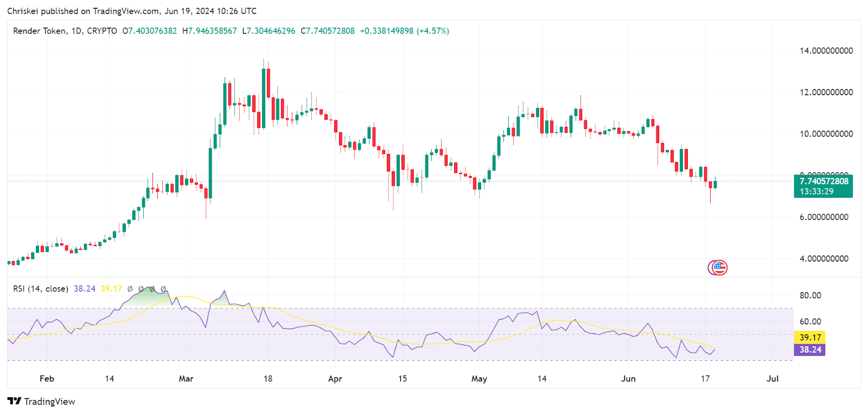This screenshot has width=868, height=414.
Task: Click the change value +0.338149898 (+4.57%)
Action: pos(405,31)
